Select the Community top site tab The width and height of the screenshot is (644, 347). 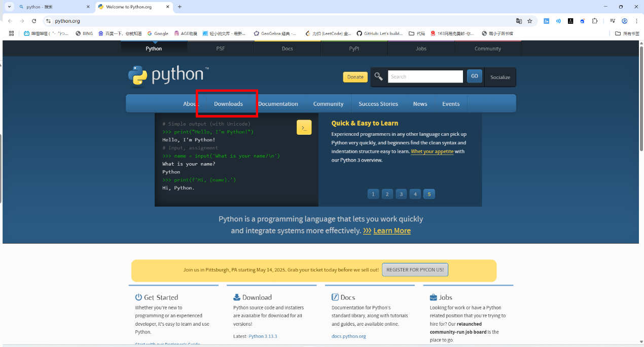488,49
